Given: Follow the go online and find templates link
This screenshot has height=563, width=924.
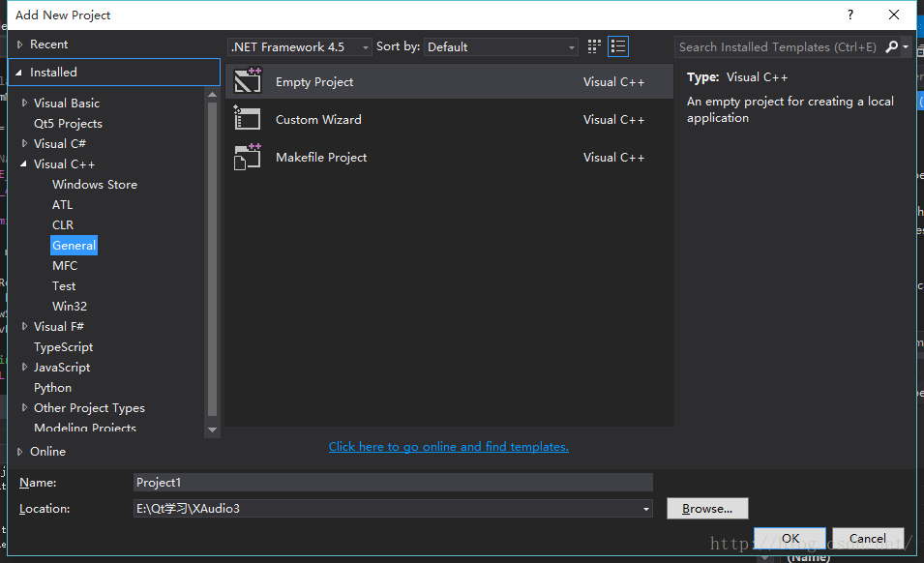Looking at the screenshot, I should click(448, 446).
